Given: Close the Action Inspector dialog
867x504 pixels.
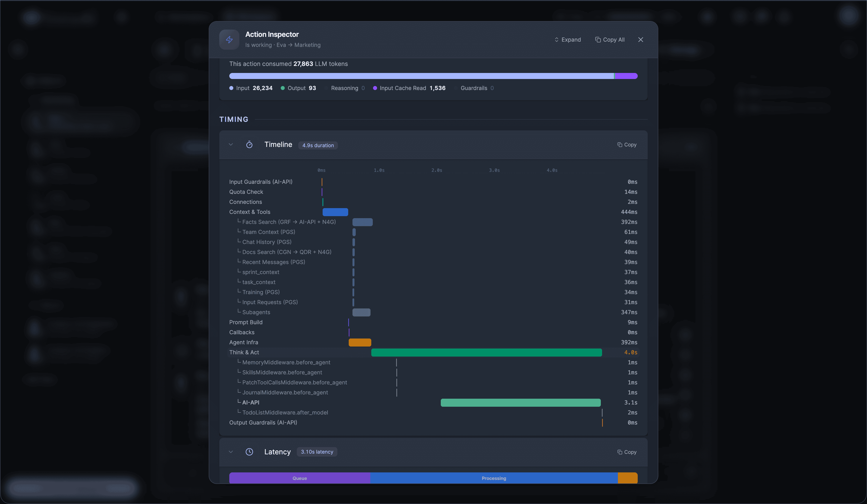Looking at the screenshot, I should coord(640,40).
